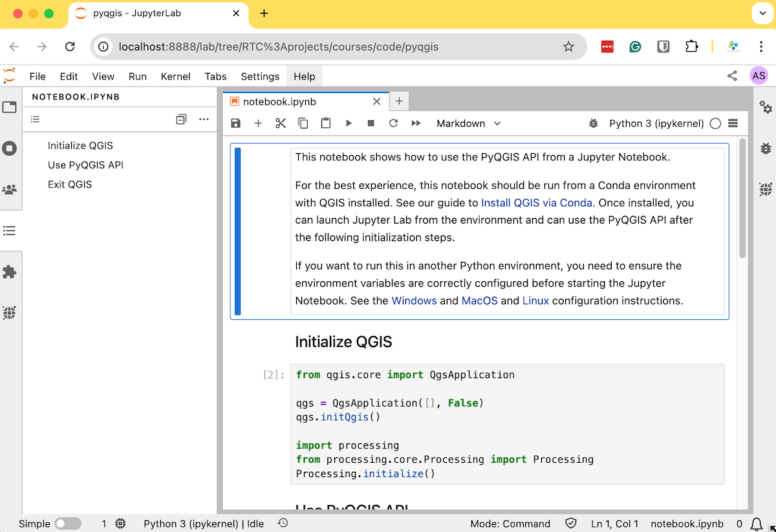The height and width of the screenshot is (532, 776).
Task: Close the notebook.ipynb document tab
Action: 377,101
